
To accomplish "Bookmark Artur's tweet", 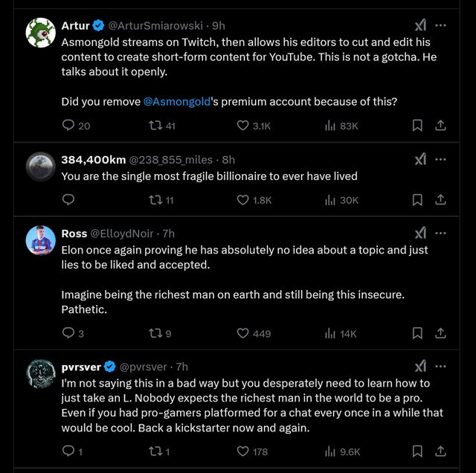I will click(417, 126).
